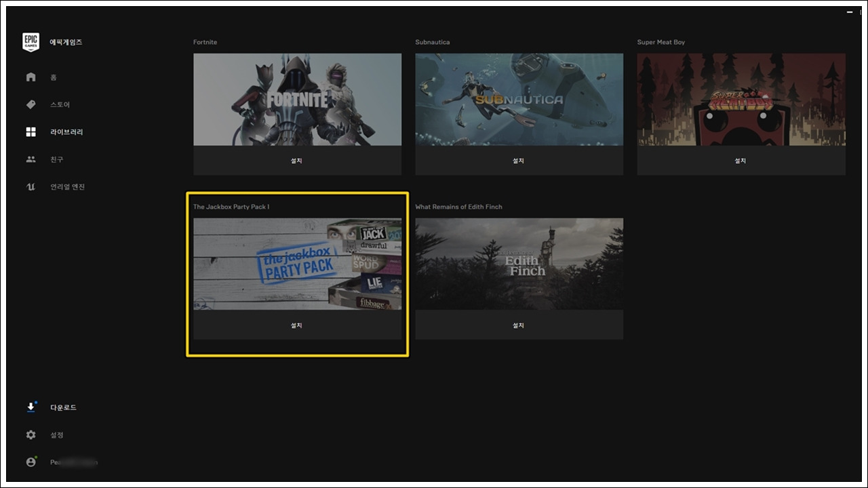The height and width of the screenshot is (488, 868).
Task: Open 스토어 menu item
Action: tap(60, 104)
